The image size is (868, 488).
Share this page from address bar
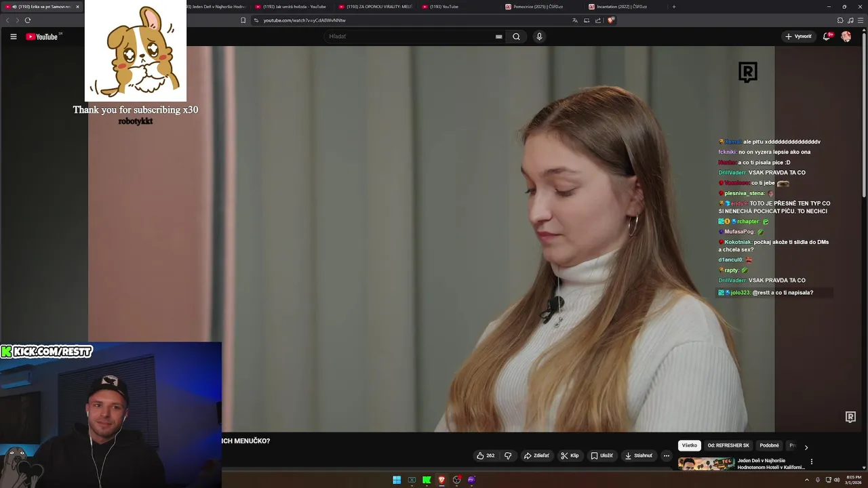click(598, 20)
